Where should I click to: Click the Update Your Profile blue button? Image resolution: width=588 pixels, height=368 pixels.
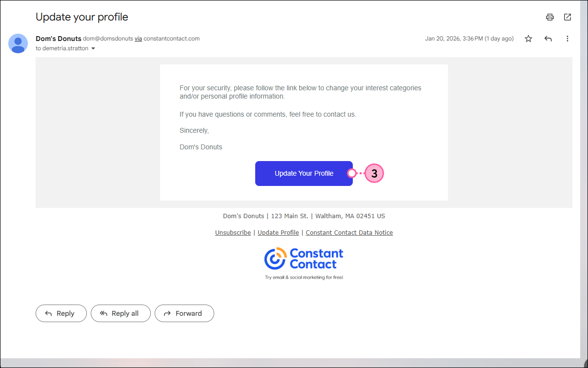[304, 173]
